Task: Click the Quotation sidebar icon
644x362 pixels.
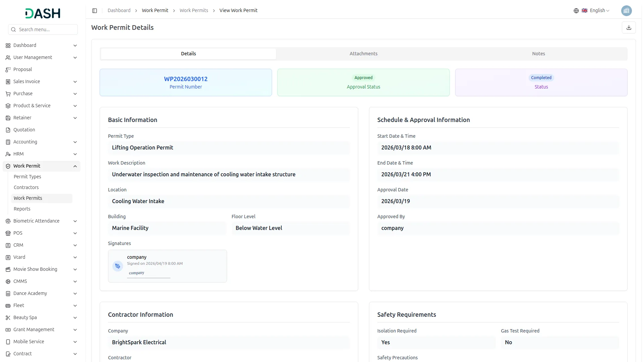Action: 8,130
